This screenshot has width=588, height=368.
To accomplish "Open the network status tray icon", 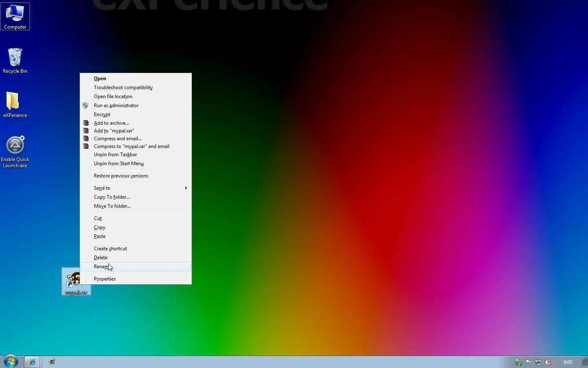I will coord(538,362).
